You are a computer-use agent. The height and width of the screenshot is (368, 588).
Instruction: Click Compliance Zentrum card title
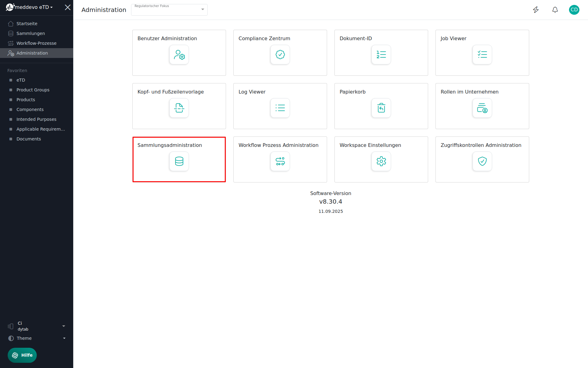pyautogui.click(x=264, y=38)
